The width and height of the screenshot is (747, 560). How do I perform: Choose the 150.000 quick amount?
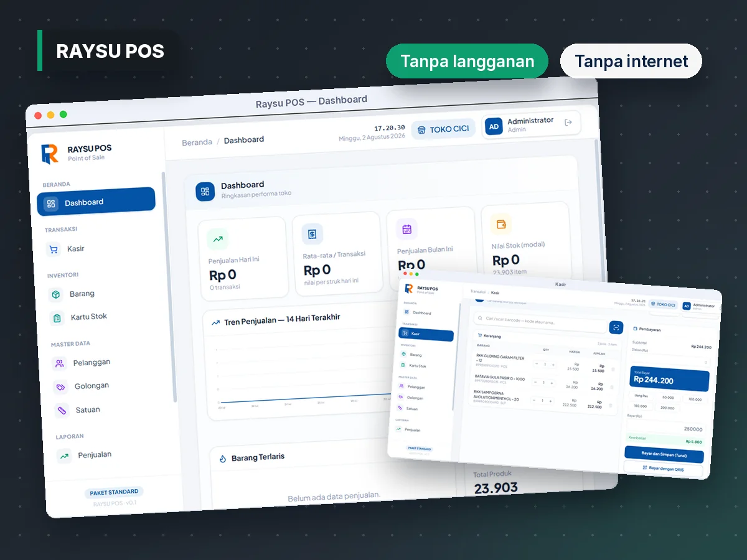point(641,406)
